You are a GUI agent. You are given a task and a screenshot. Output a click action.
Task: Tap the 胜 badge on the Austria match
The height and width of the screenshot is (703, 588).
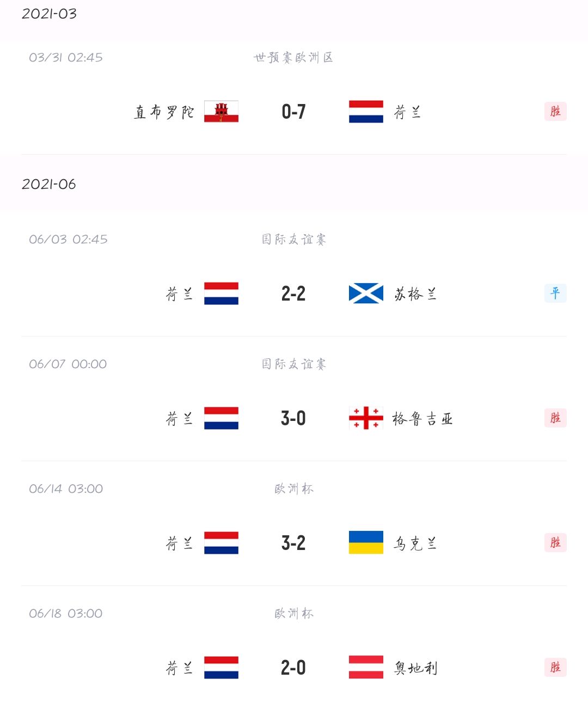(555, 668)
